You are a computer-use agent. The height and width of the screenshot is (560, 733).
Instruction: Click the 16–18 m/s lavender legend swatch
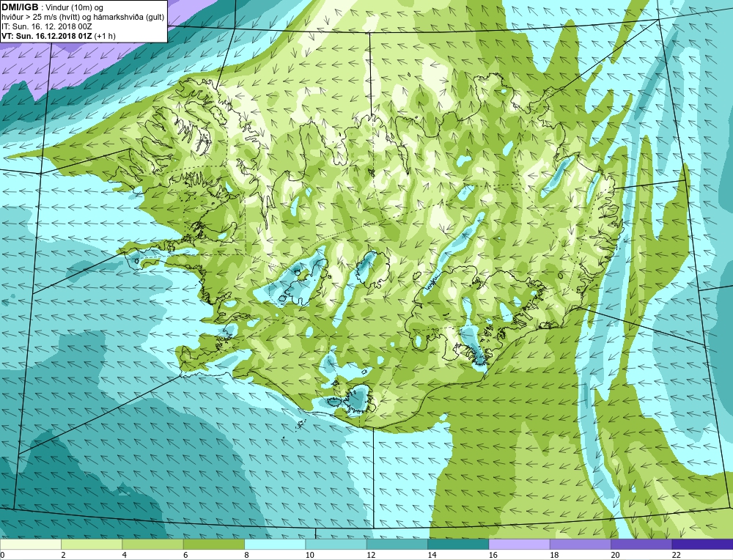519,545
